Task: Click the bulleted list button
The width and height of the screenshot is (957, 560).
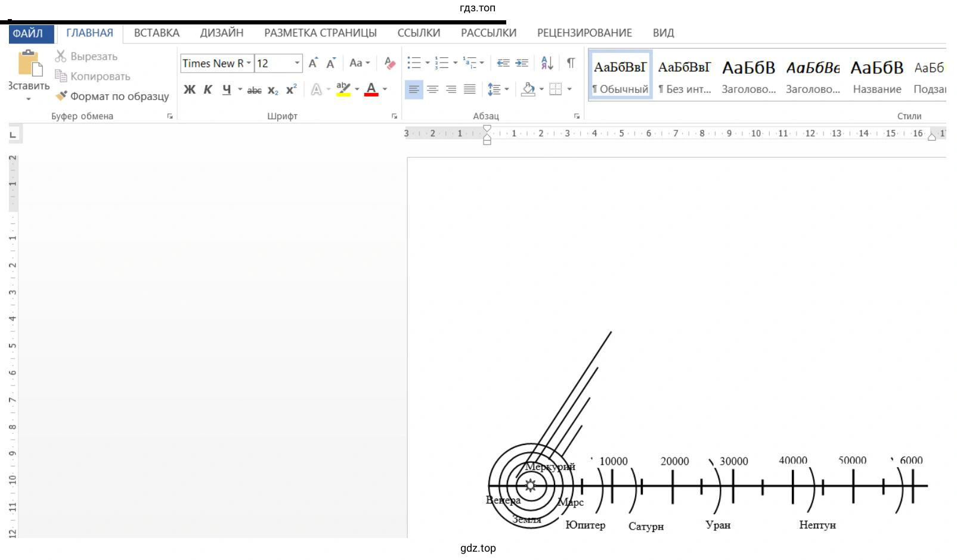Action: point(414,63)
